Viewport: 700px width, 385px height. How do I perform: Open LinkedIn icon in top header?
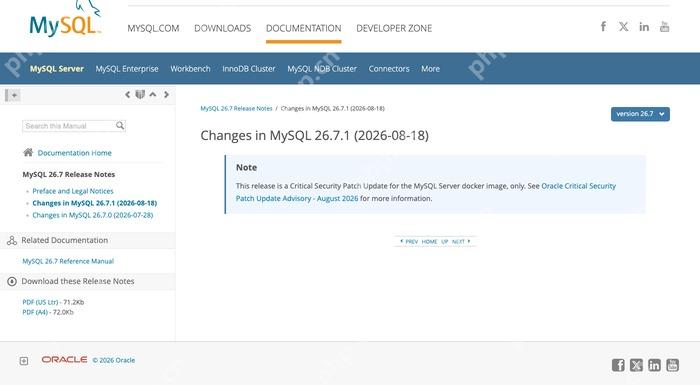(x=644, y=27)
